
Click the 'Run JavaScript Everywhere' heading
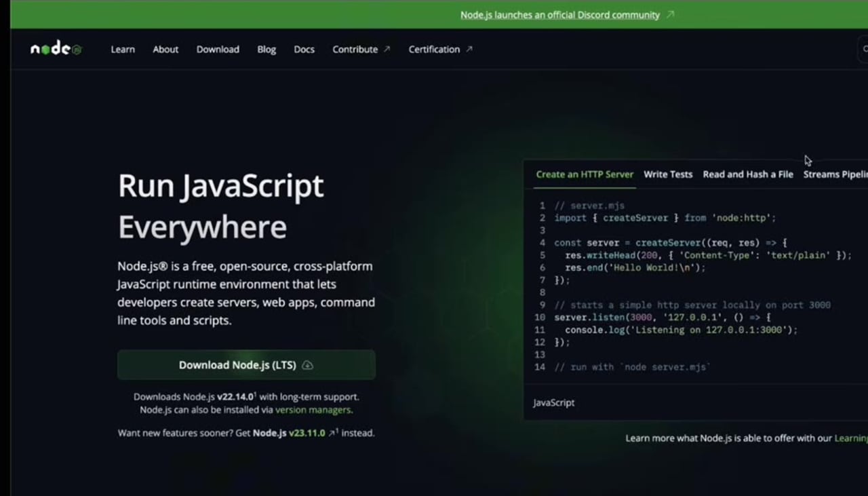coord(221,206)
